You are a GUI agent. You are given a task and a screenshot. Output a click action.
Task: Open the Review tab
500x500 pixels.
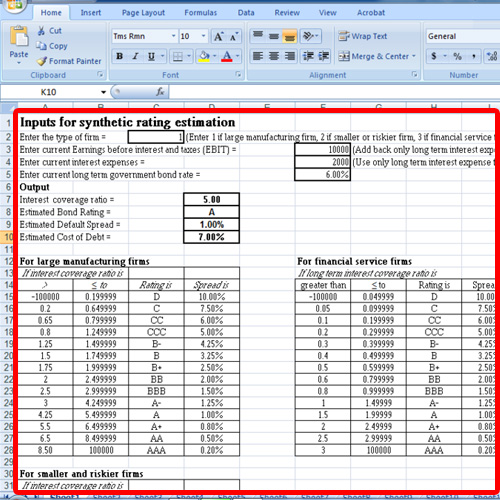[287, 13]
